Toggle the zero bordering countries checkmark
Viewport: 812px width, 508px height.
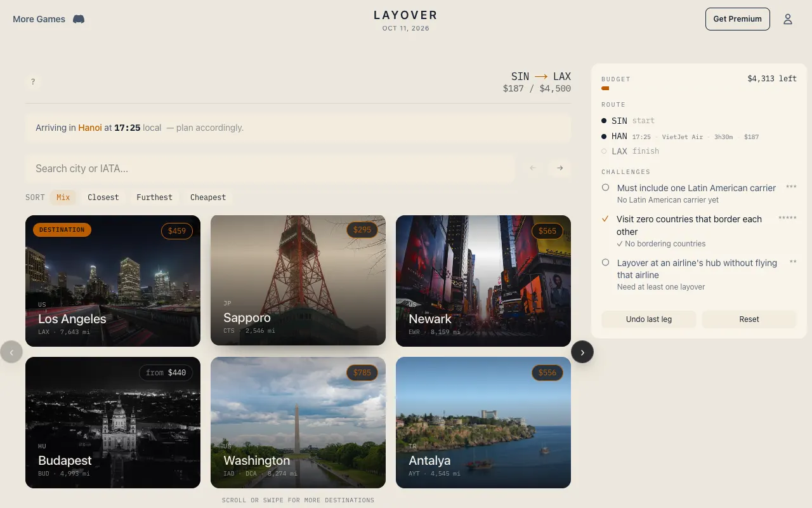tap(605, 219)
